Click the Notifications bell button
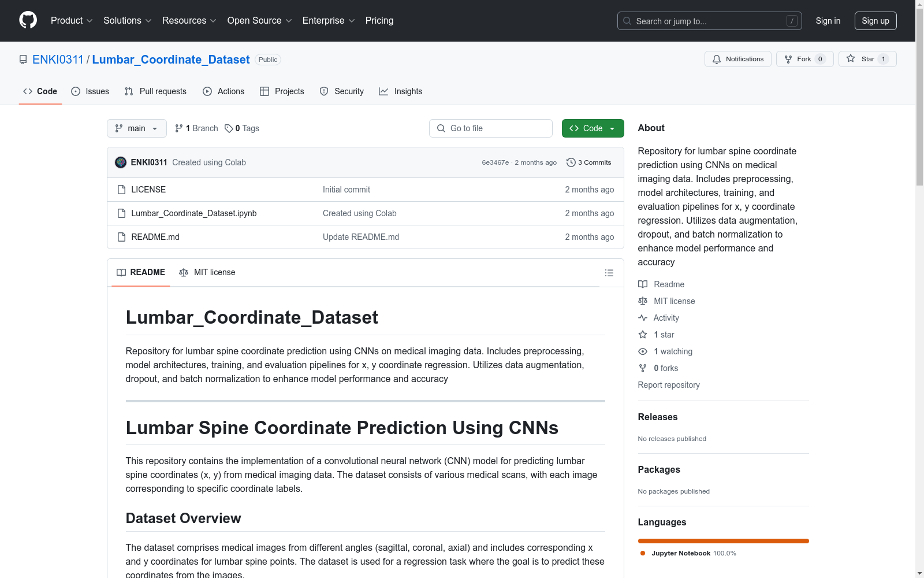This screenshot has width=924, height=578. (x=737, y=59)
